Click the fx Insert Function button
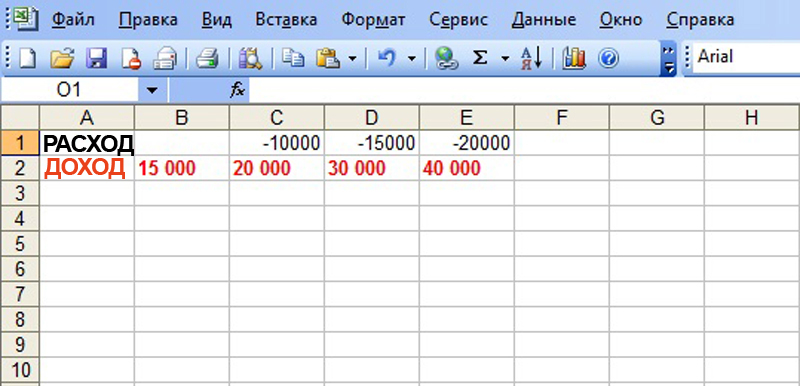The width and height of the screenshot is (800, 386). pos(238,90)
